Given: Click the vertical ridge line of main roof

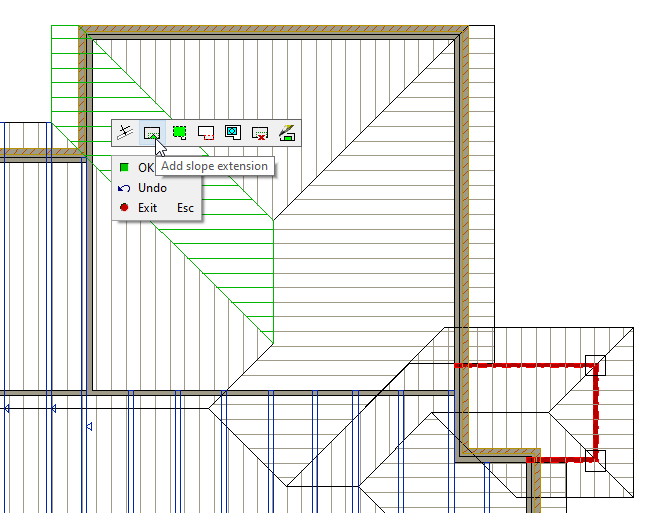Looking at the screenshot, I should pos(273,280).
